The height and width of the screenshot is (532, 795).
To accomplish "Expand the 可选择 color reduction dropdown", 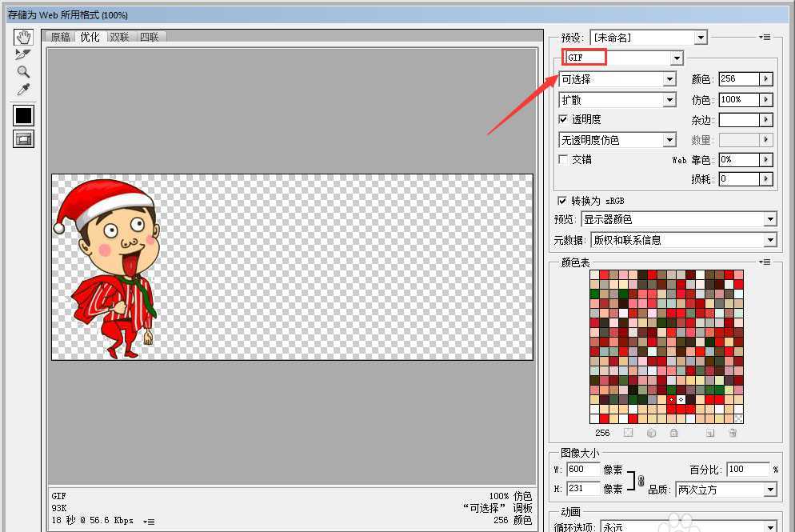I will pos(669,79).
